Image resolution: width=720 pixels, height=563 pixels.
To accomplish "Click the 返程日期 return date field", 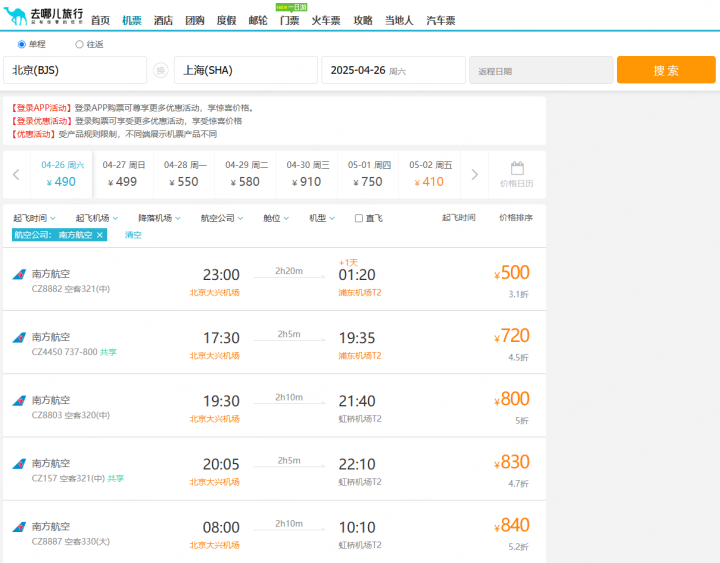I will [540, 70].
